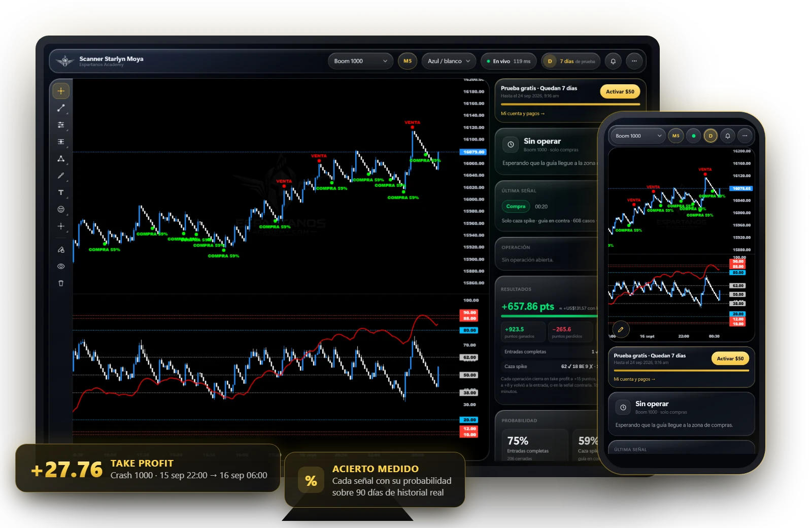Open the Azul / blanco color theme dropdown
This screenshot has width=812, height=528.
click(x=449, y=61)
